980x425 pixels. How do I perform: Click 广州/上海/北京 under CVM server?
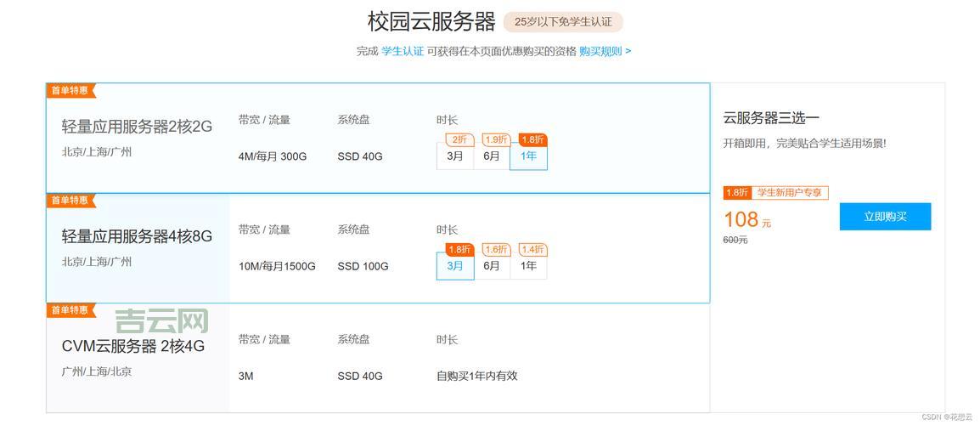pyautogui.click(x=97, y=371)
